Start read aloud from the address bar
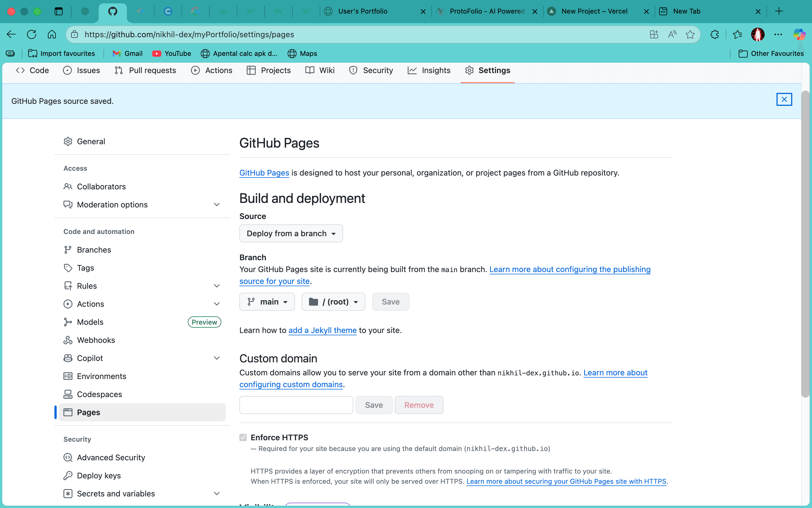Screen dimensions: 812x508 pyautogui.click(x=672, y=34)
